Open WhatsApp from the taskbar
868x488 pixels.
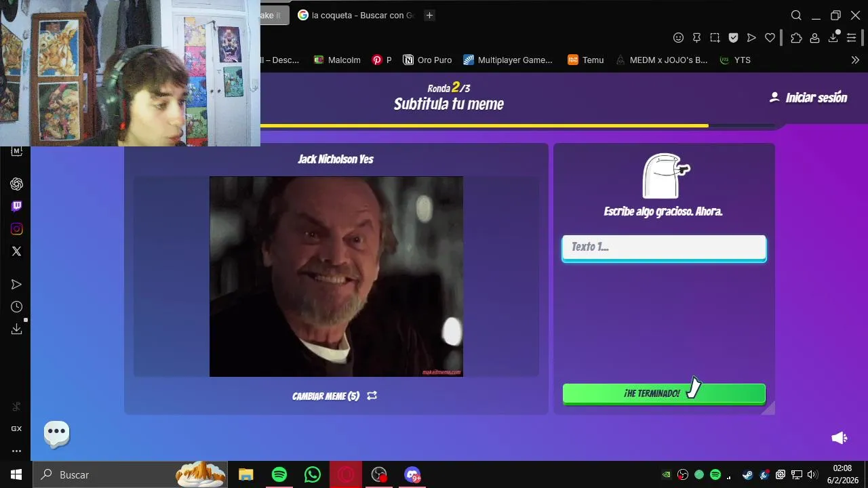pos(312,474)
